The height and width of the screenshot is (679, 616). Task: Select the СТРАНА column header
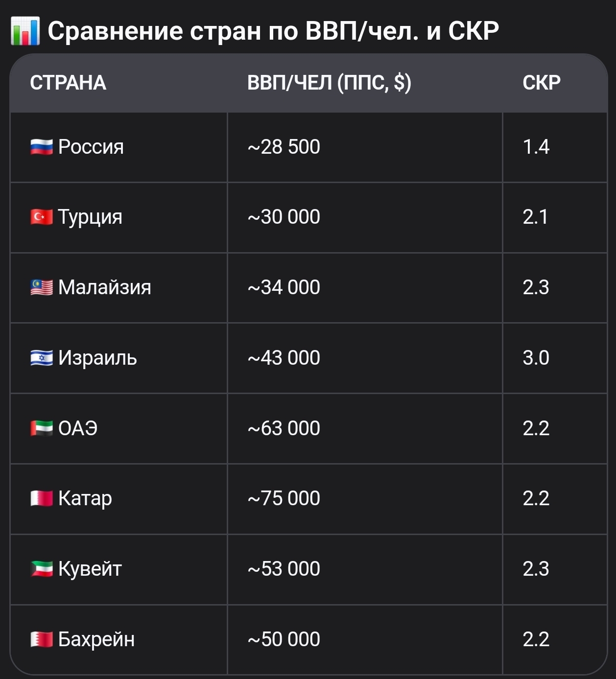click(x=68, y=83)
